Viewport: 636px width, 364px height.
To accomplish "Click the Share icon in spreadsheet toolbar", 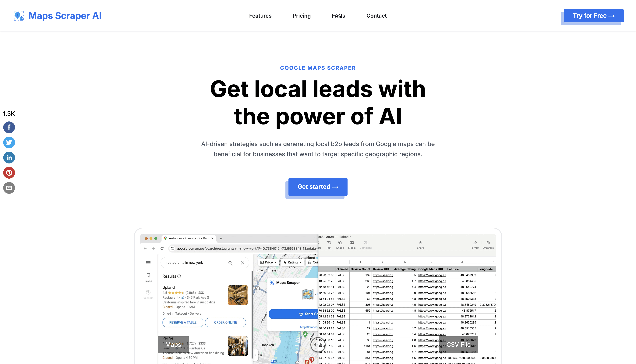I will point(420,245).
